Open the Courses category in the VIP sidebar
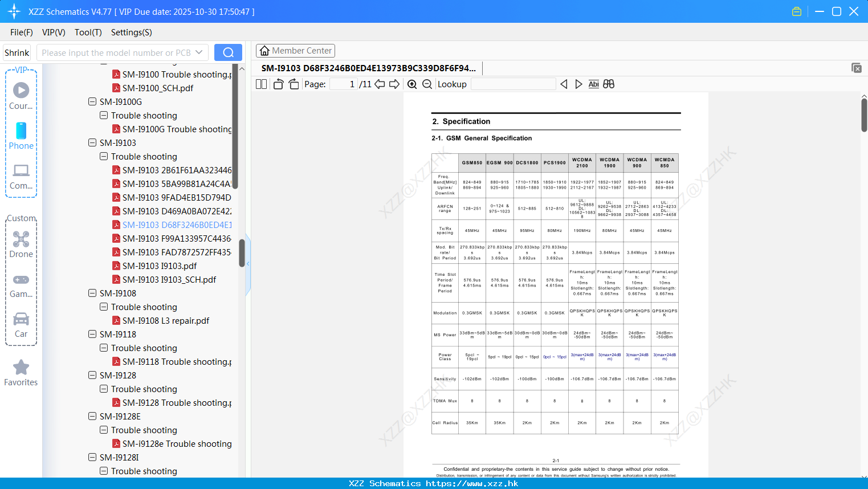 [x=21, y=96]
